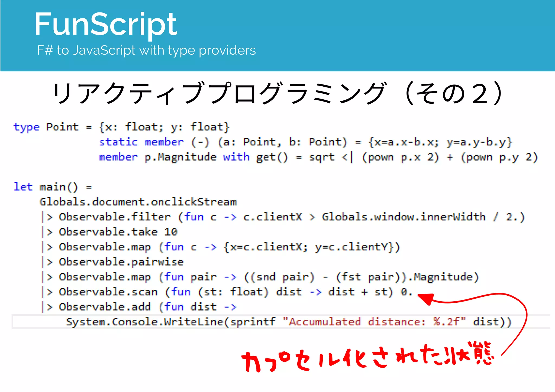Click the 'Observable.scan' code line

(x=227, y=292)
